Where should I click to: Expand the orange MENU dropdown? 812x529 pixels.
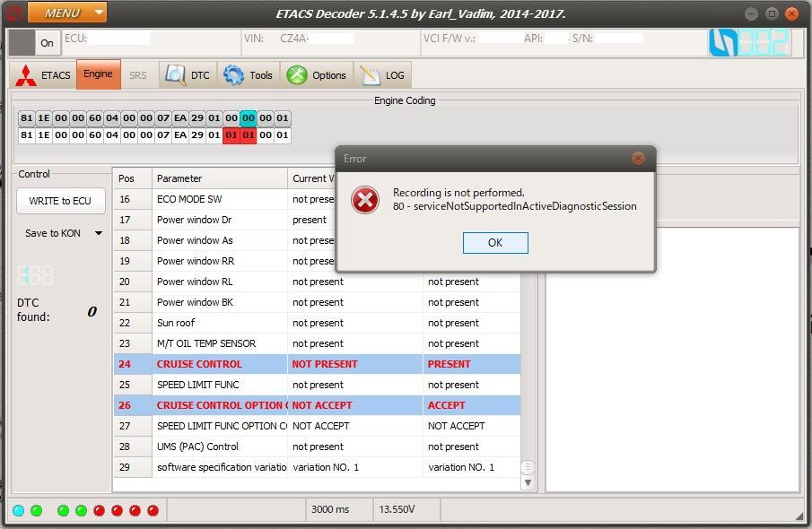[x=67, y=13]
